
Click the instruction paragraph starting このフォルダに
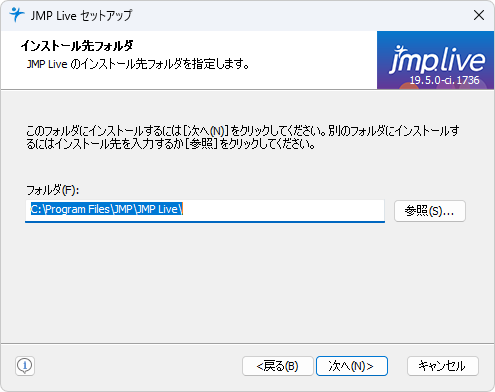pos(243,137)
